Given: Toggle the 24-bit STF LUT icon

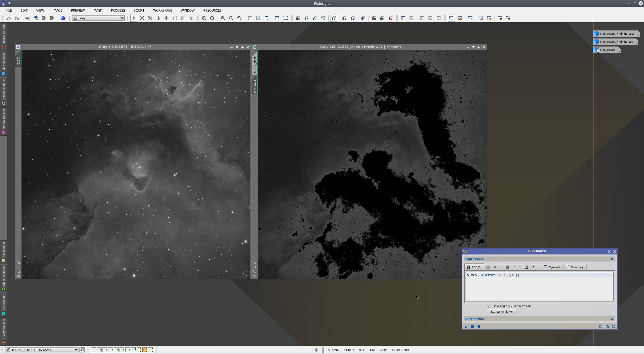Looking at the screenshot, I should pos(460,18).
